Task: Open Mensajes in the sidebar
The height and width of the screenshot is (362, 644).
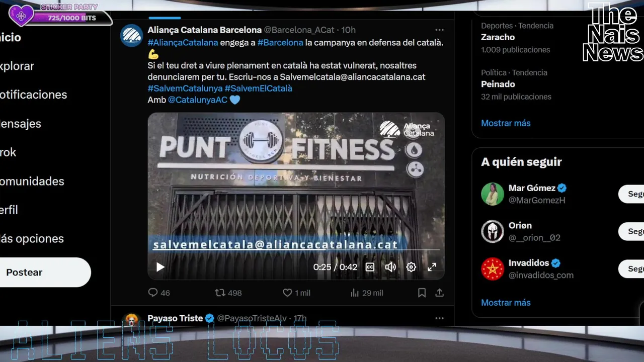Action: click(21, 123)
